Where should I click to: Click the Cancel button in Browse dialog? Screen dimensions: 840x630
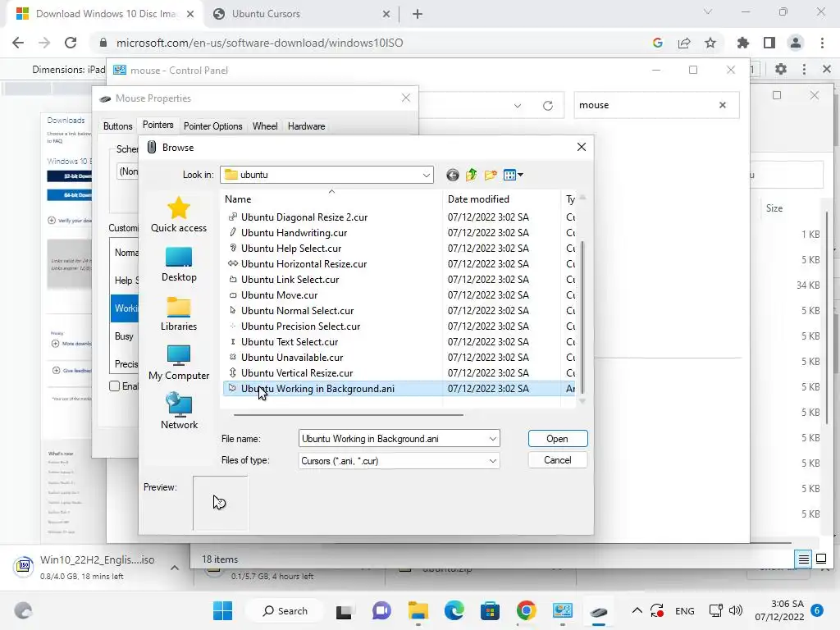click(557, 460)
